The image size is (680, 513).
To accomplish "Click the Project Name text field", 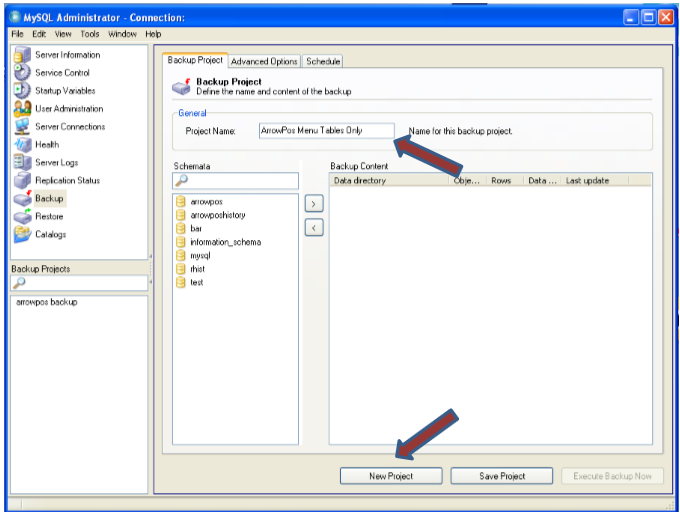I will click(327, 131).
